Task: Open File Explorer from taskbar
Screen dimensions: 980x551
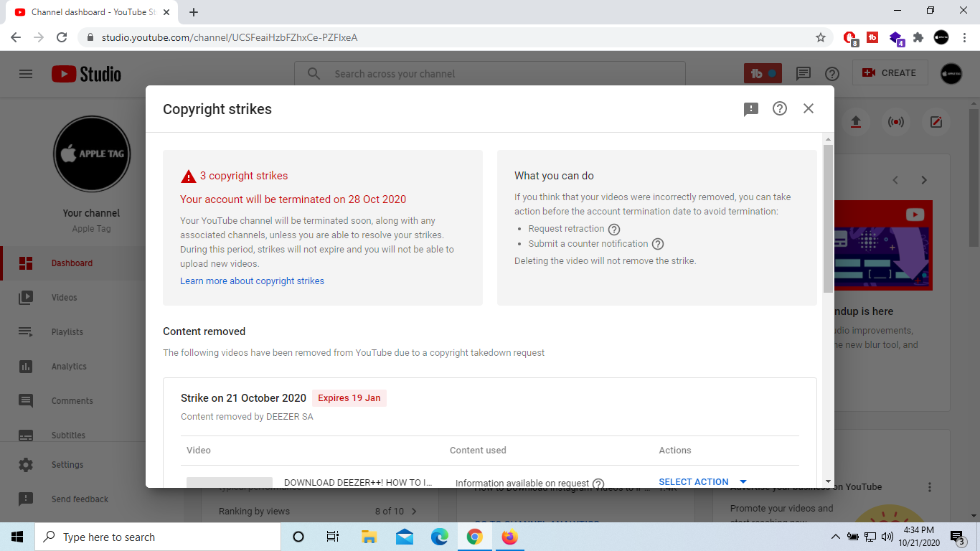Action: pos(369,537)
